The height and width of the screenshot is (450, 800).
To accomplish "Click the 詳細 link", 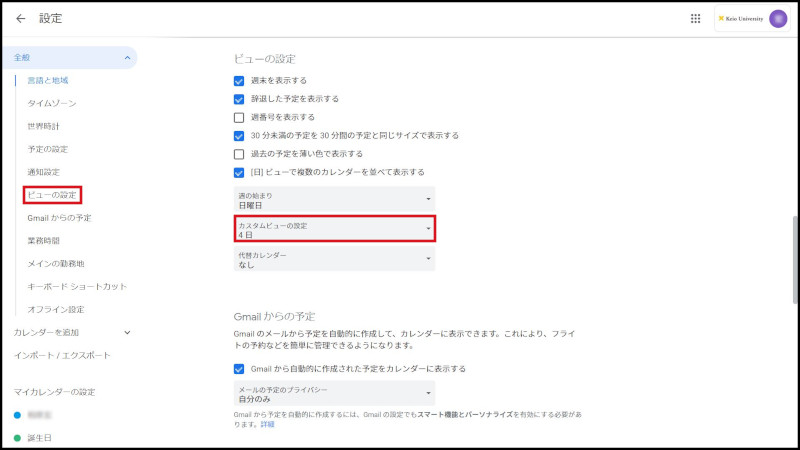I will 267,424.
